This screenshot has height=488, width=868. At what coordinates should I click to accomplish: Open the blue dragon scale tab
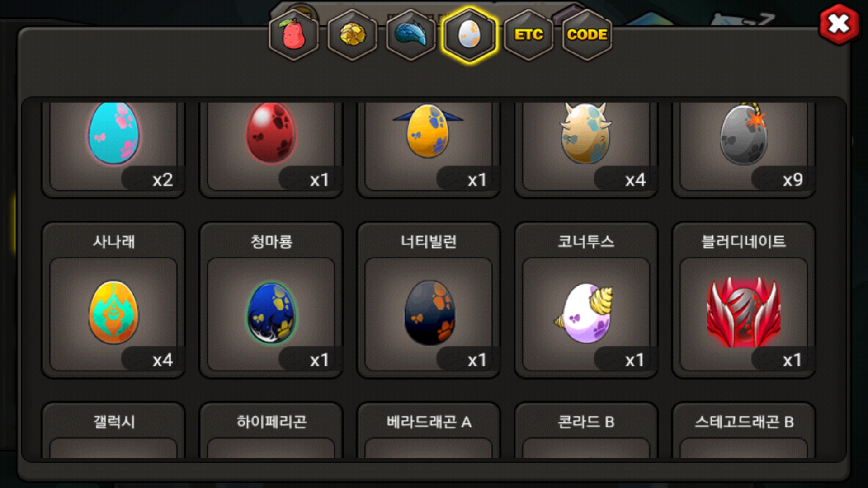coord(411,35)
